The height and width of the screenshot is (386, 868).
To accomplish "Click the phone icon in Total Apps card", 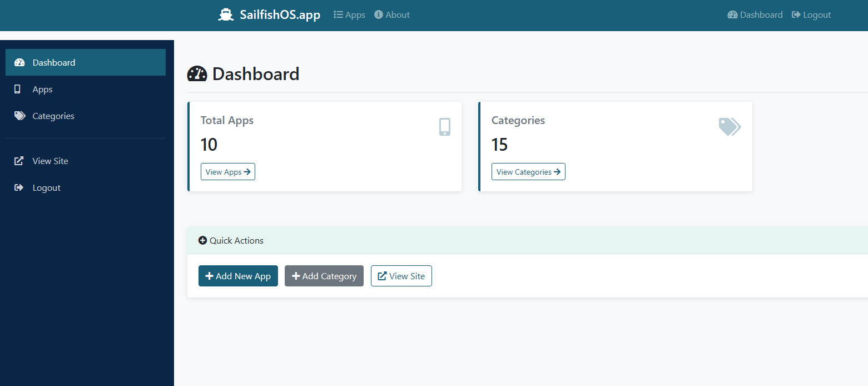I will [x=444, y=127].
